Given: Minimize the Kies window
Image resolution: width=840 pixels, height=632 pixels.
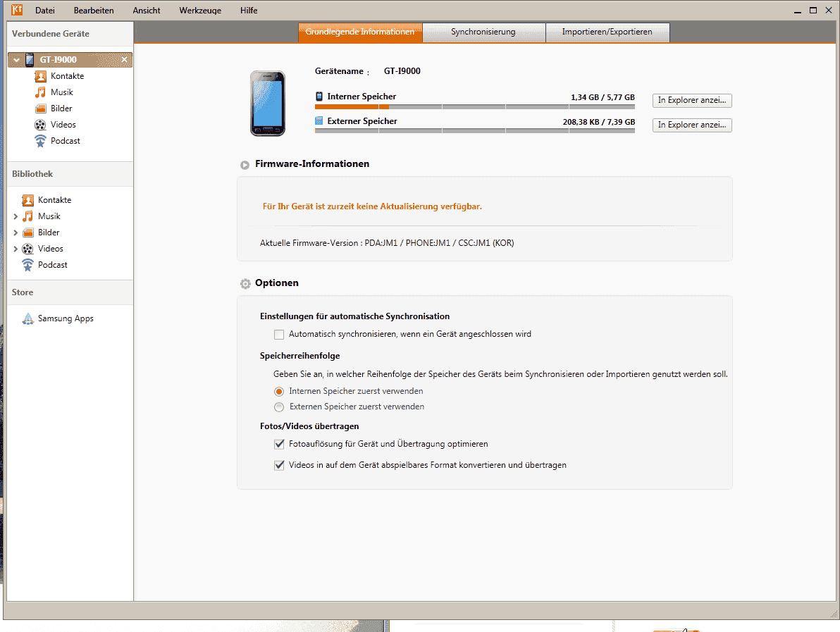Looking at the screenshot, I should coord(798,11).
